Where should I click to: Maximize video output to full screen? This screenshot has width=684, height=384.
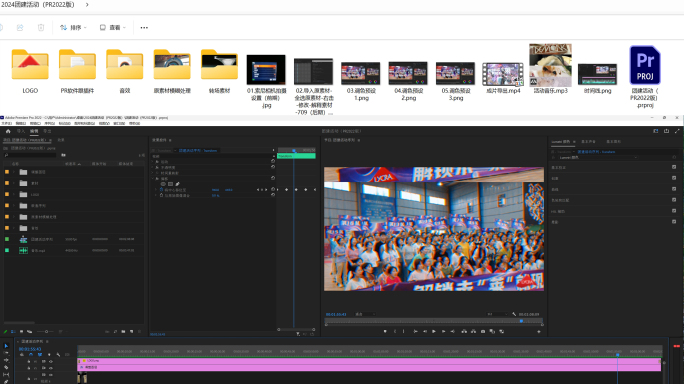(677, 131)
